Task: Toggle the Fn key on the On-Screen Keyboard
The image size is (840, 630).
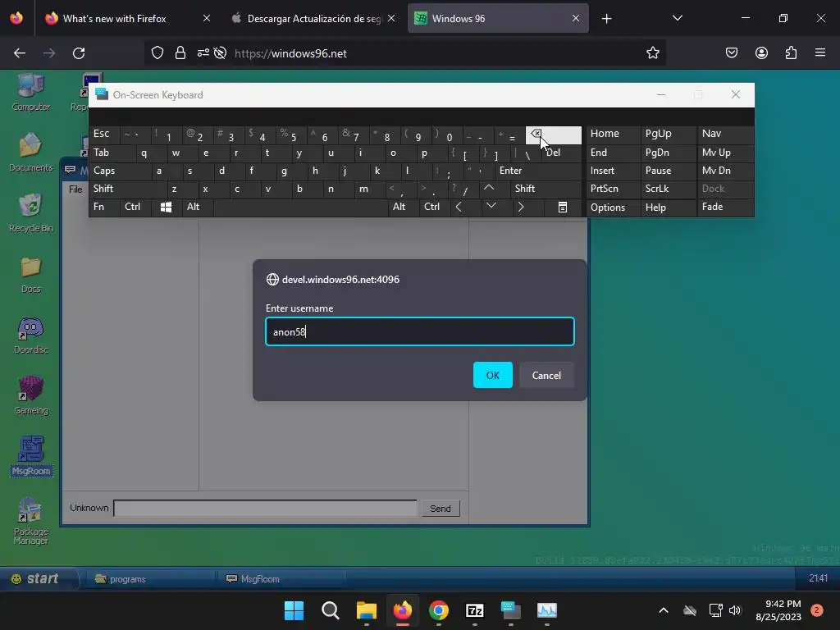Action: [x=104, y=208]
